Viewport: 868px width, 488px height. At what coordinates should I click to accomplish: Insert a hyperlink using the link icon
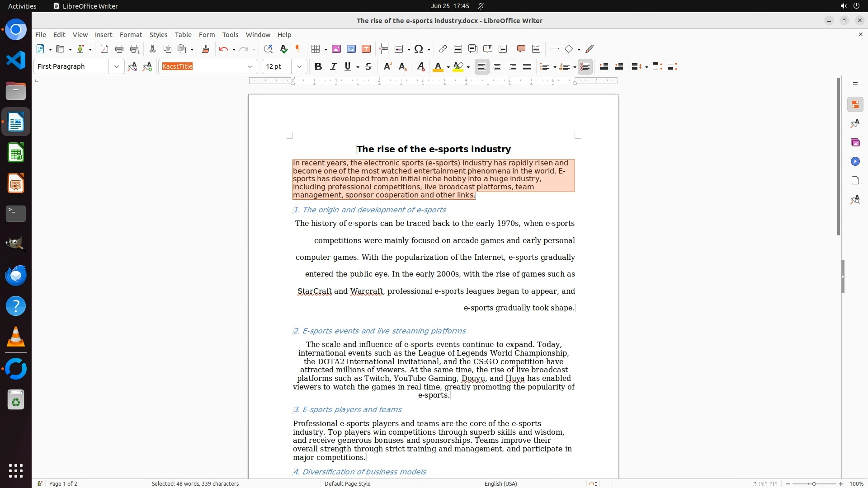click(x=443, y=49)
